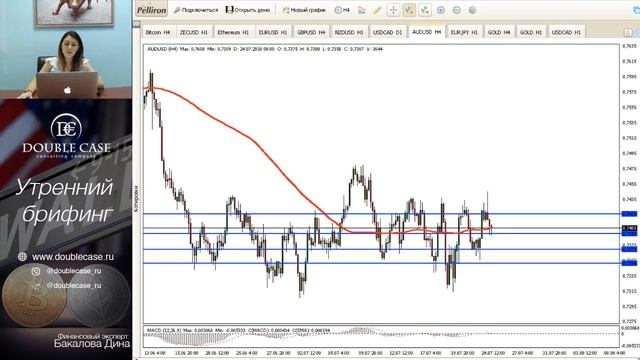Image resolution: width=640 pixels, height=360 pixels.
Task: Switch to the EURJPY H1 tab
Action: (x=464, y=32)
